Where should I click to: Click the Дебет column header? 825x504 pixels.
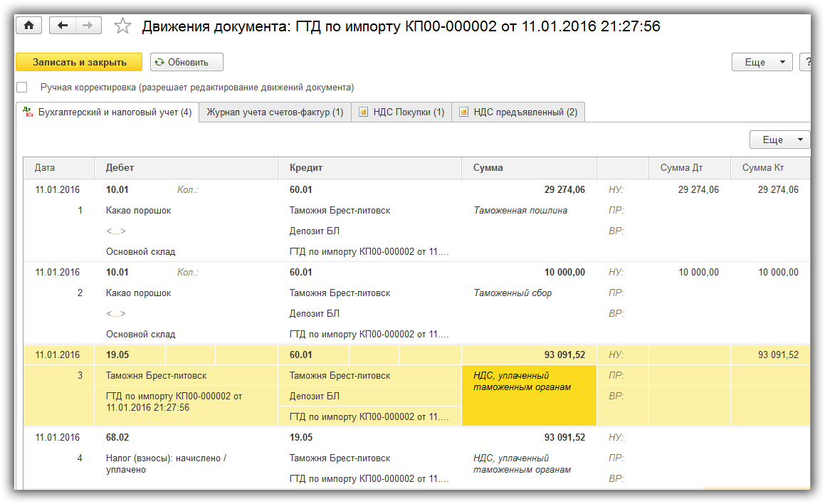pyautogui.click(x=120, y=168)
